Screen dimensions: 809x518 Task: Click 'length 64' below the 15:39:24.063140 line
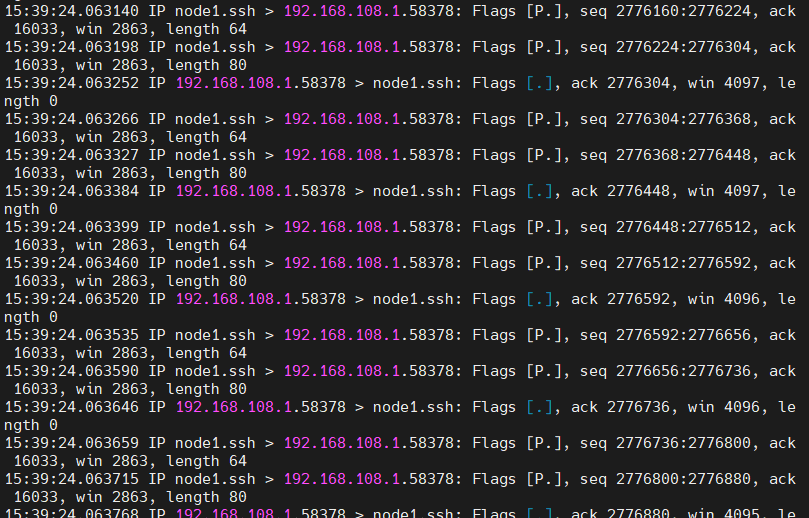pyautogui.click(x=206, y=29)
